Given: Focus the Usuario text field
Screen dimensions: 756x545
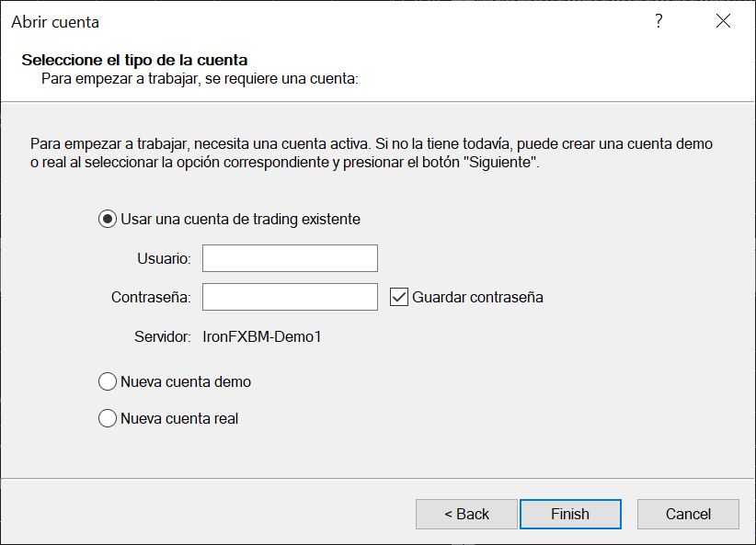Looking at the screenshot, I should (x=290, y=258).
